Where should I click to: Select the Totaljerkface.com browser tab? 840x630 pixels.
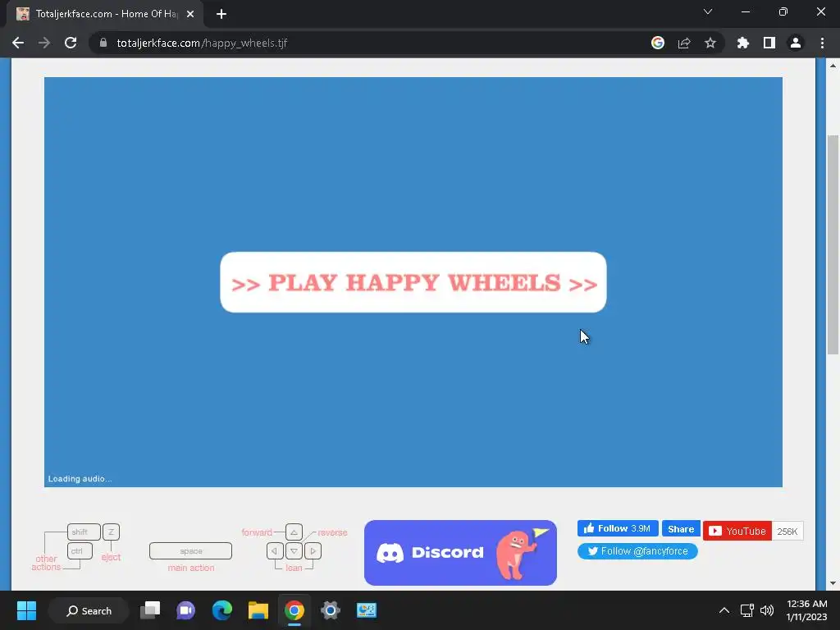[104, 15]
